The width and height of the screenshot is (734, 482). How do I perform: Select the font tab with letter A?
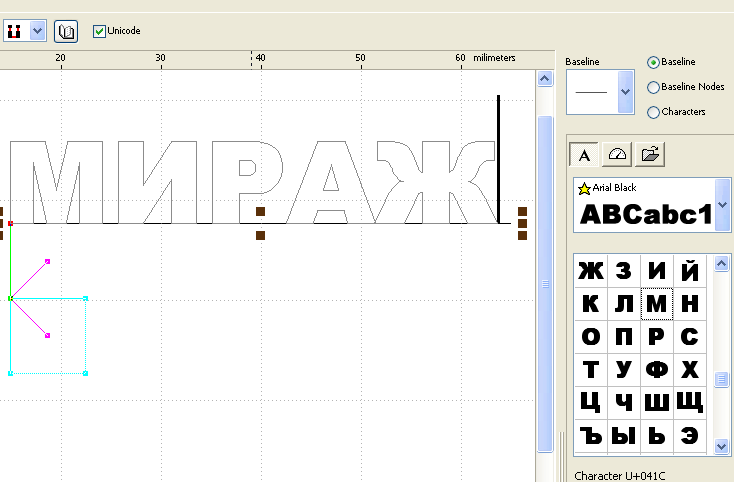click(585, 154)
